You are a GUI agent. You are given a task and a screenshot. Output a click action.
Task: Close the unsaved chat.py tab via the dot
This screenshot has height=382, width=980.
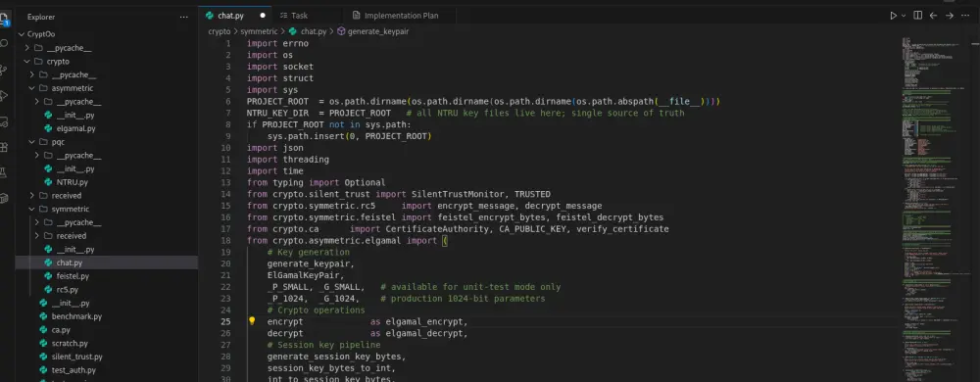coord(263,16)
